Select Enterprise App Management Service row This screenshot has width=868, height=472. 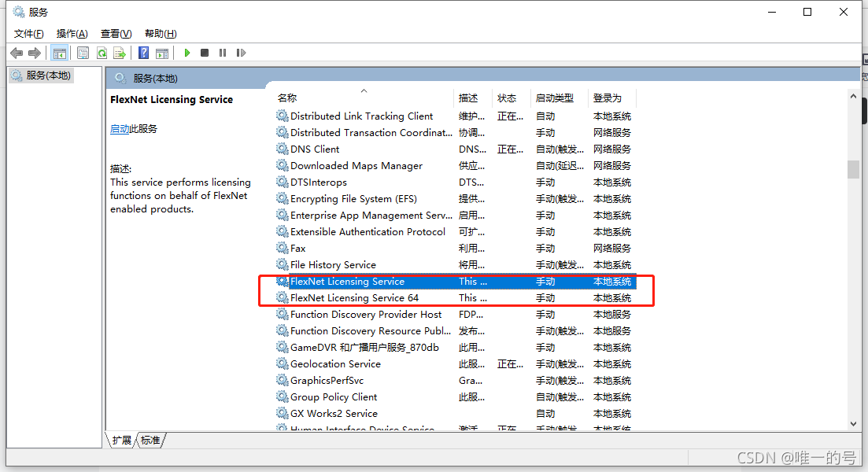(456, 216)
